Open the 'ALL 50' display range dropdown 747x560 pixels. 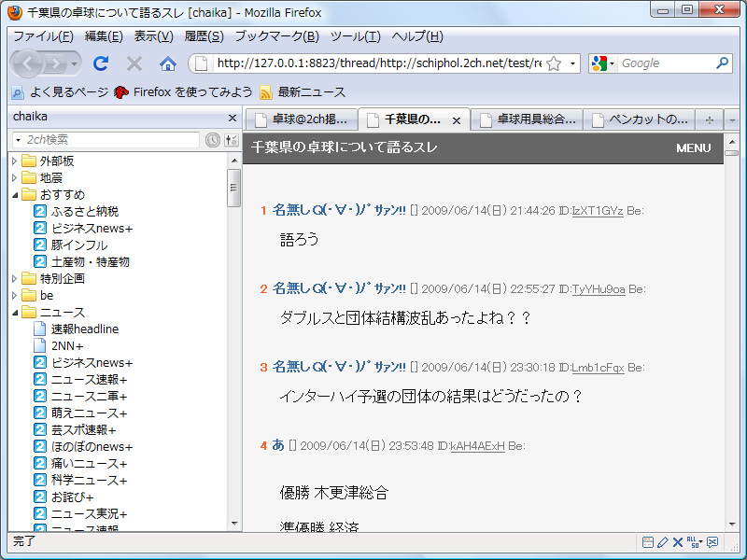[x=694, y=542]
